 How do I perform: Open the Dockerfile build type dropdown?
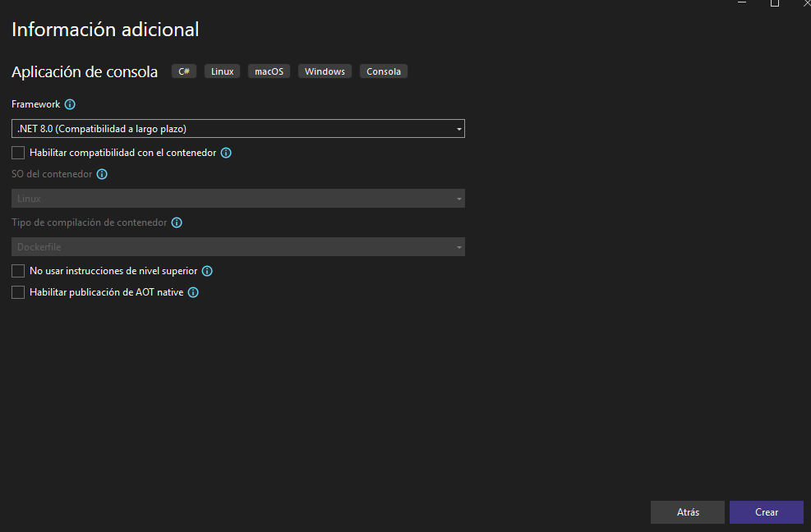point(238,247)
